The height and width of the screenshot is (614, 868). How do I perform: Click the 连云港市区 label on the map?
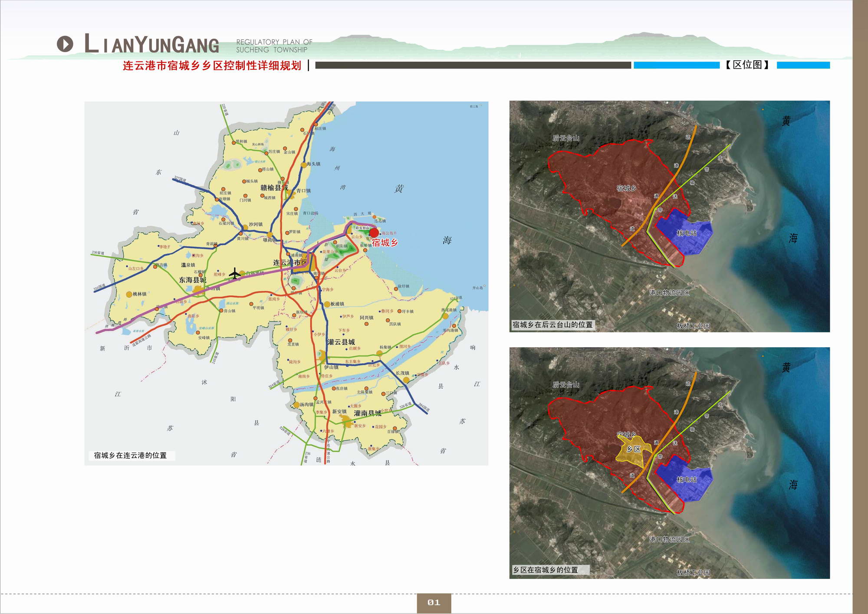point(290,263)
